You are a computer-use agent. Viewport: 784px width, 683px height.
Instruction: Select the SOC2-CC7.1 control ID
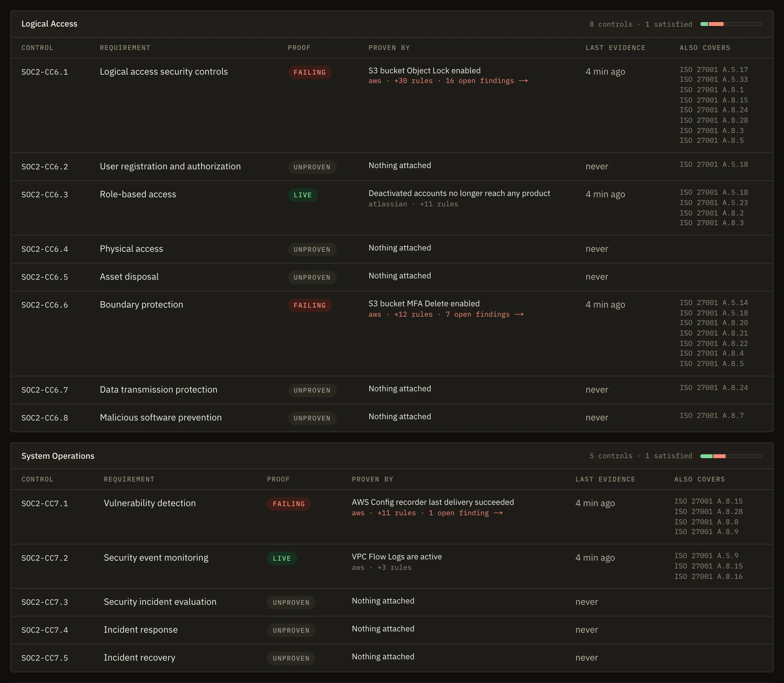tap(44, 504)
